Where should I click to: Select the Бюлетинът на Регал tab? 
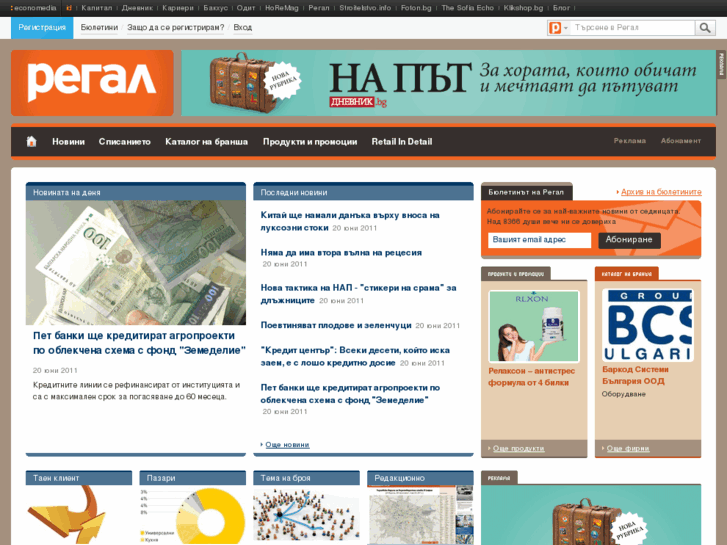pos(526,192)
